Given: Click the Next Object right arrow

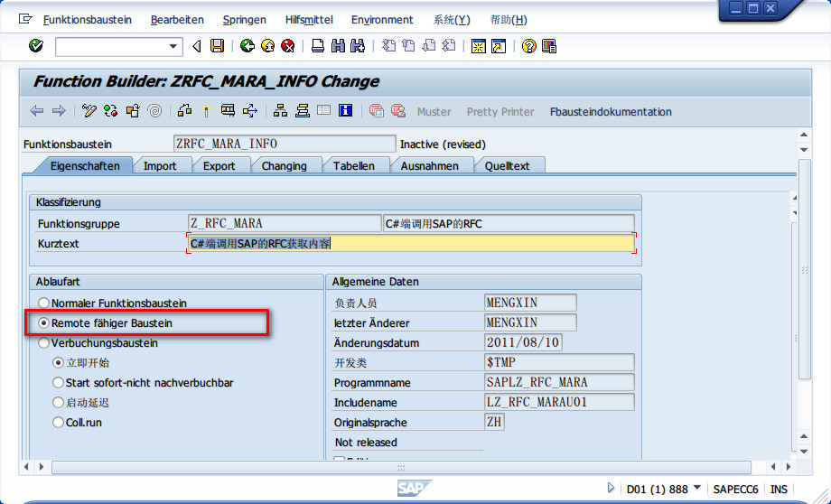Looking at the screenshot, I should 59,111.
